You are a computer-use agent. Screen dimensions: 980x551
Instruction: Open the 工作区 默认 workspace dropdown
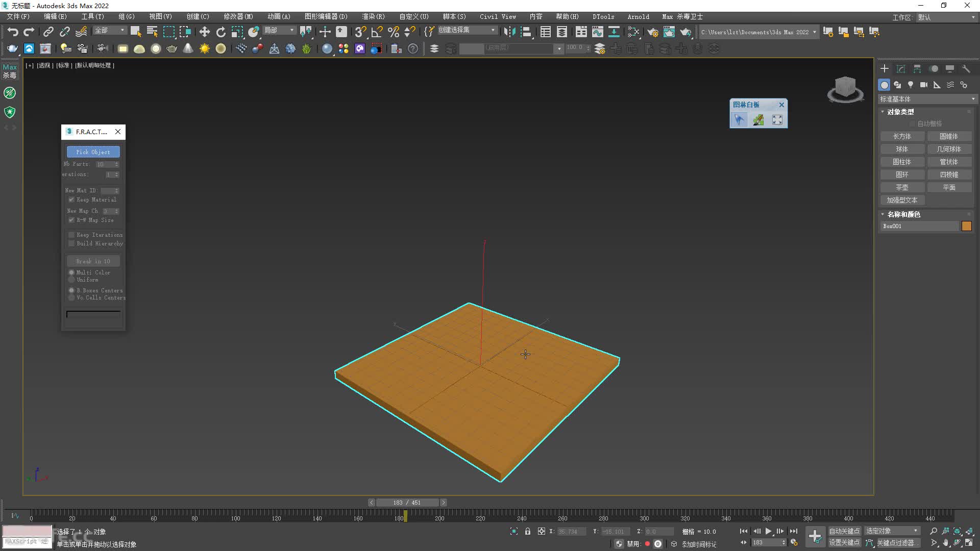946,17
